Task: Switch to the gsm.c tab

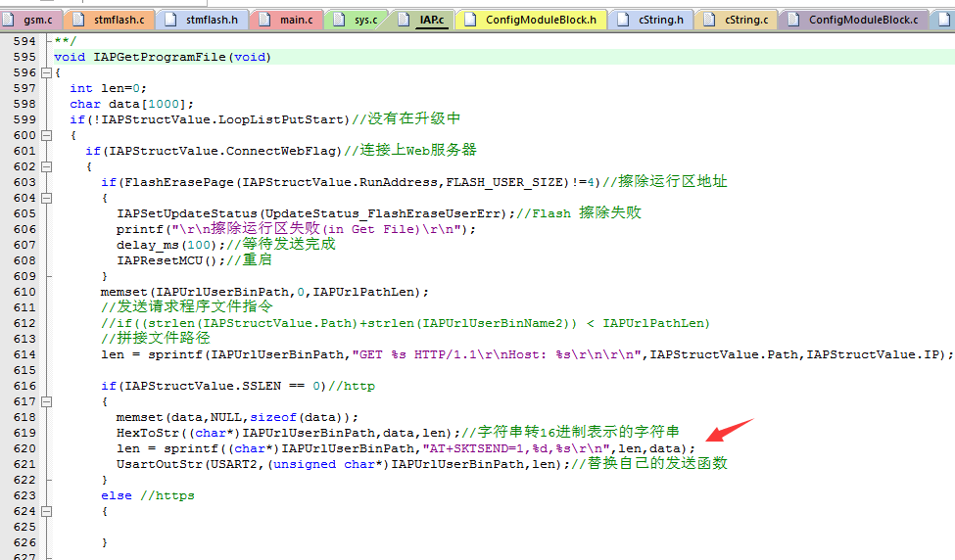Action: 31,21
